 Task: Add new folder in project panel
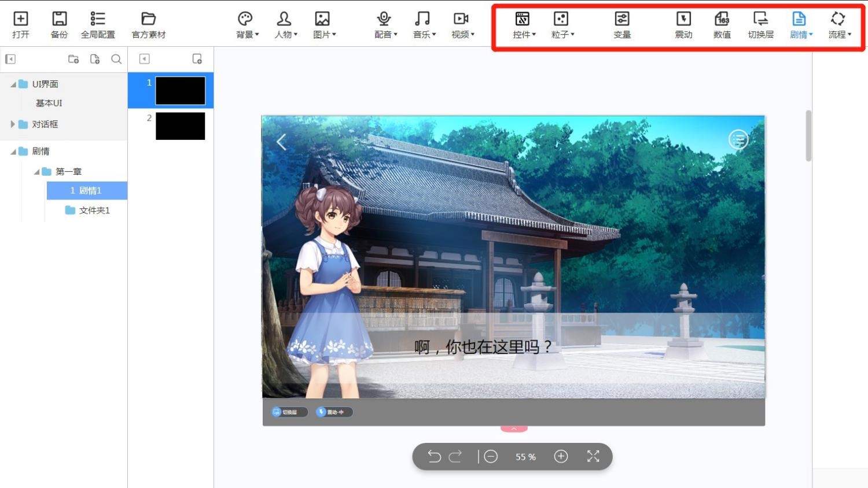coord(73,59)
